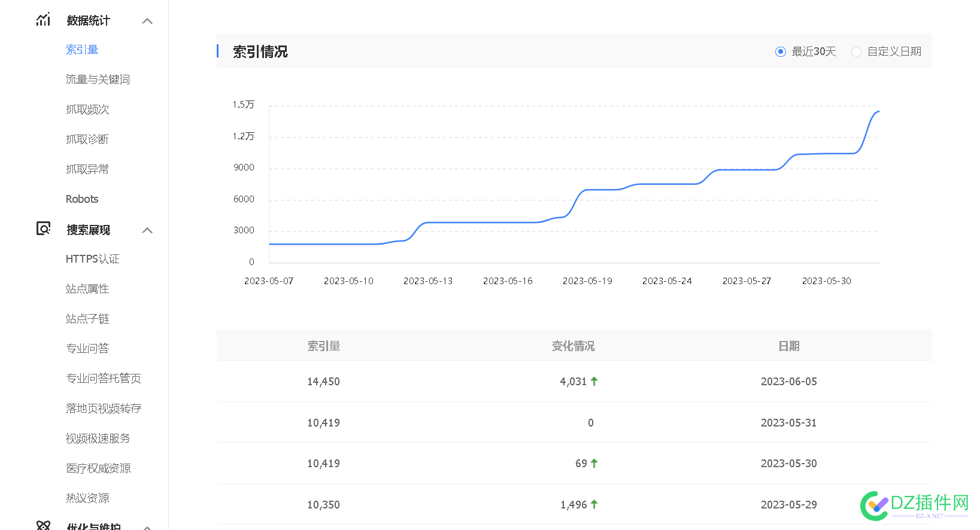Select the 最近30天 radio button
This screenshot has width=980, height=530.
(x=780, y=51)
